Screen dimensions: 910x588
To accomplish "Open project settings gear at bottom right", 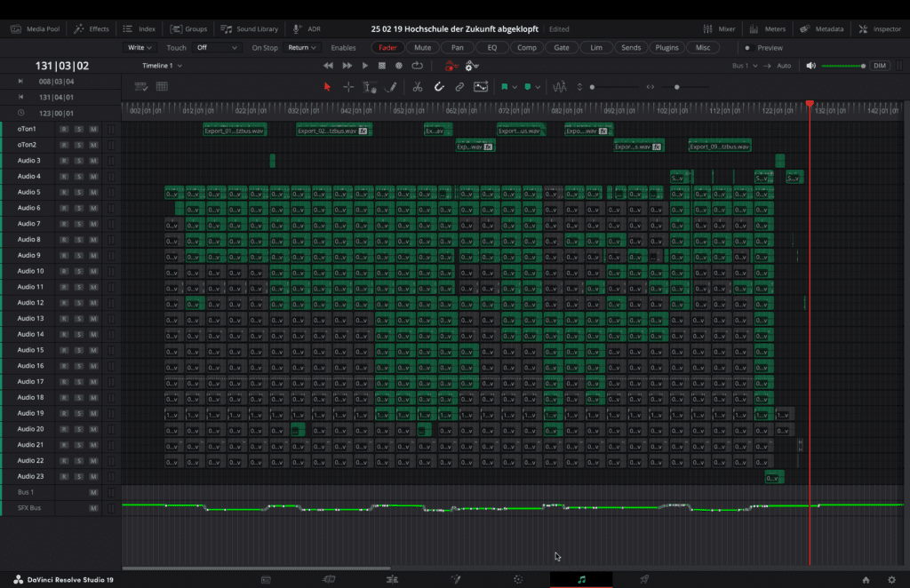I will click(890, 579).
